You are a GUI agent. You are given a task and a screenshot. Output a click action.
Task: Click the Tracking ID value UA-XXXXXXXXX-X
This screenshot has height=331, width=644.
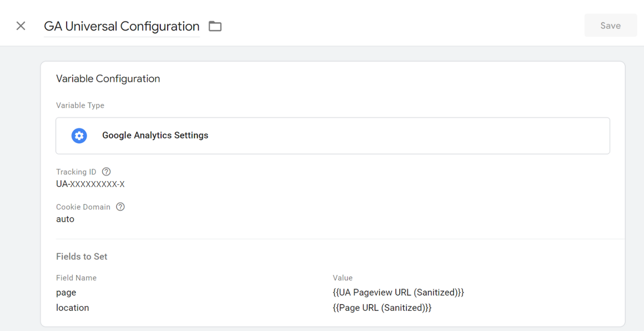(x=90, y=184)
